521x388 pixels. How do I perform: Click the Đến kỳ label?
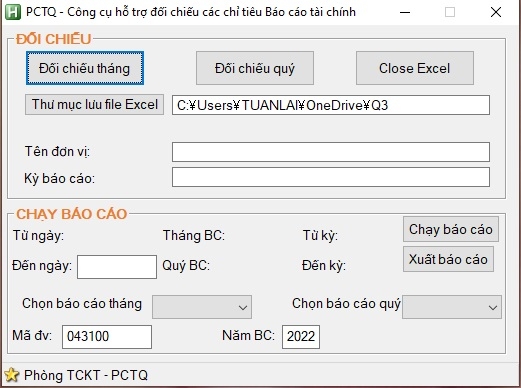tap(324, 266)
